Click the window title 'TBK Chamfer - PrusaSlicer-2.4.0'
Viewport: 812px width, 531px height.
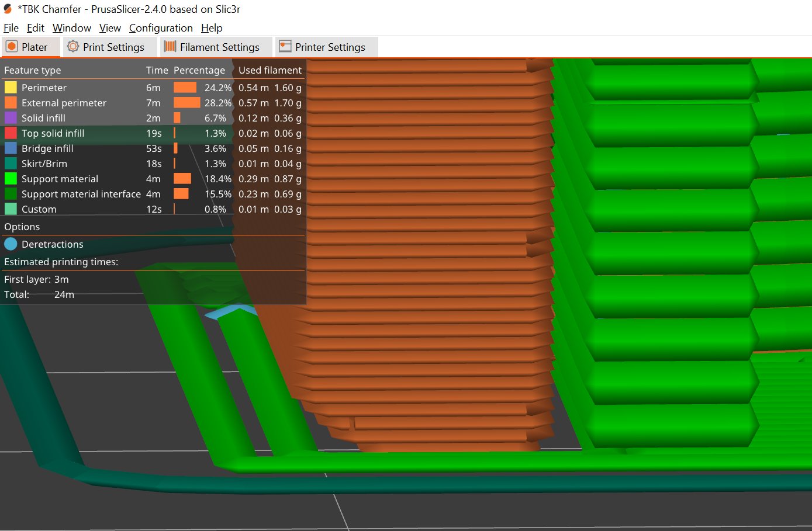tap(129, 9)
